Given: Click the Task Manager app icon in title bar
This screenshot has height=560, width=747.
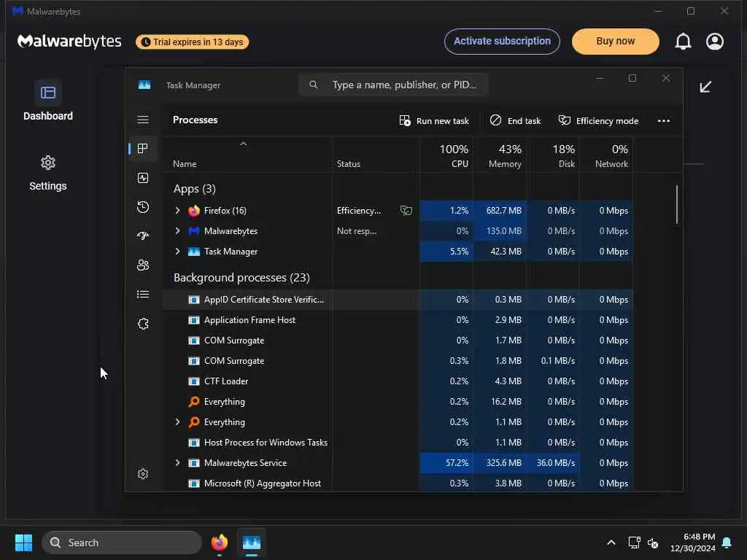Looking at the screenshot, I should tap(144, 85).
